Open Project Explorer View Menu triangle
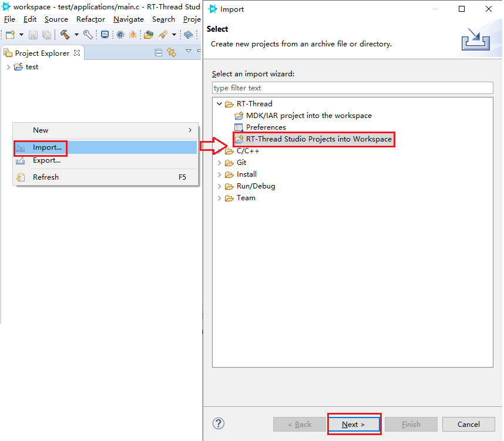The image size is (504, 441). pyautogui.click(x=189, y=51)
